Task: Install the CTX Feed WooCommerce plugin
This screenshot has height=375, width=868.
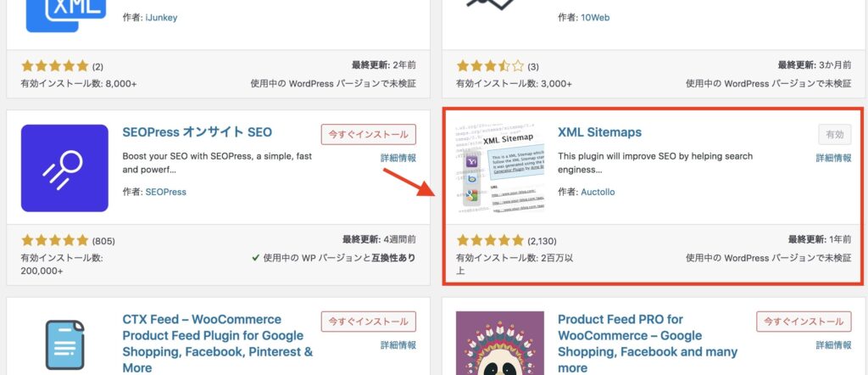Action: tap(369, 322)
